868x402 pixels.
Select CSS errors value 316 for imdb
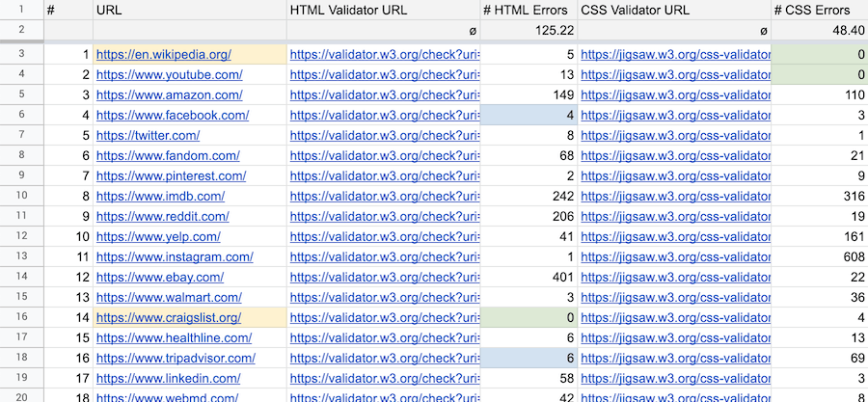820,197
